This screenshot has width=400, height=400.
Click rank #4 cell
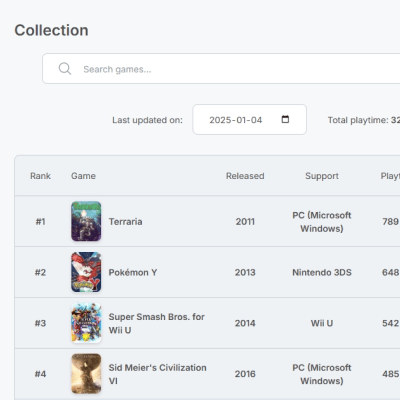coord(40,374)
